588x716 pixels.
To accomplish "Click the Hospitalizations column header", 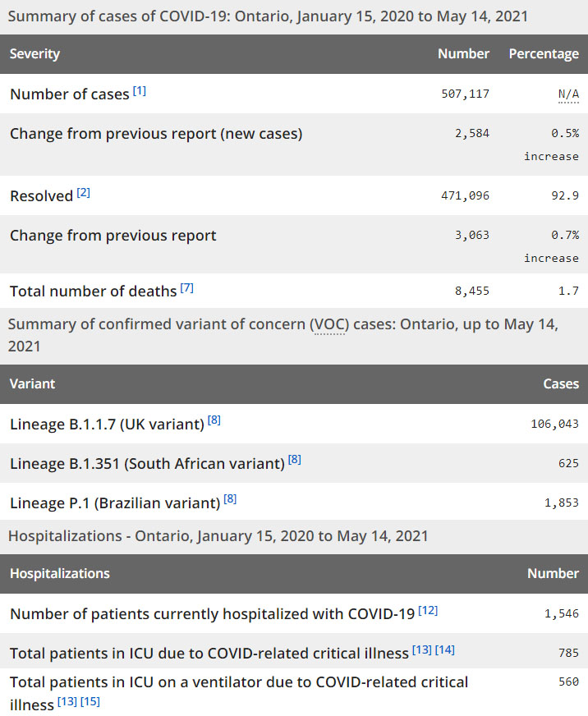I will [x=59, y=573].
